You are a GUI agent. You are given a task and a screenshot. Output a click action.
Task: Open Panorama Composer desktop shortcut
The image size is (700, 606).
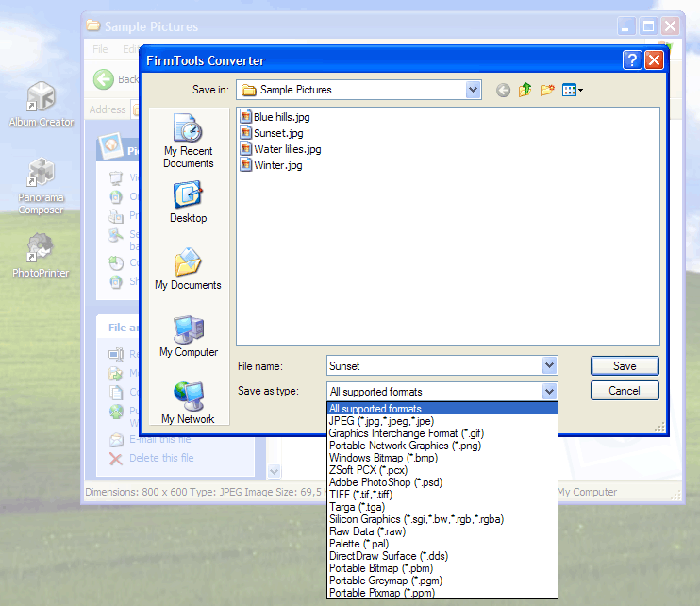tap(42, 186)
